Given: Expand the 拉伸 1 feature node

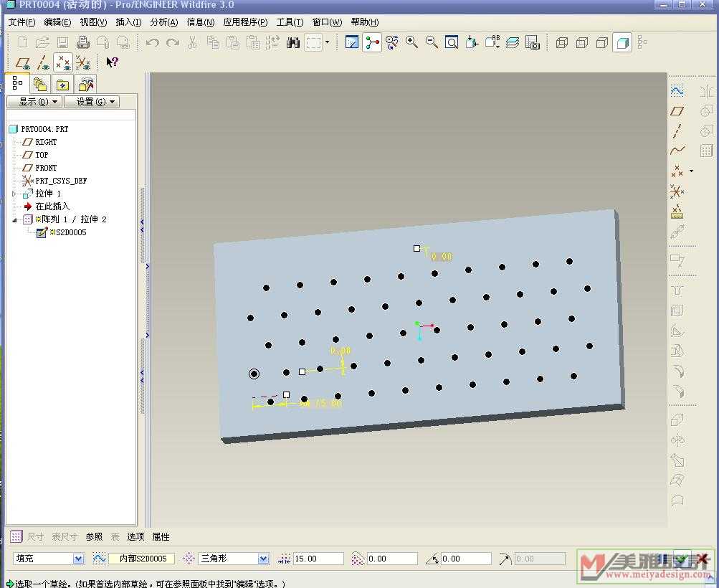Looking at the screenshot, I should tap(14, 194).
